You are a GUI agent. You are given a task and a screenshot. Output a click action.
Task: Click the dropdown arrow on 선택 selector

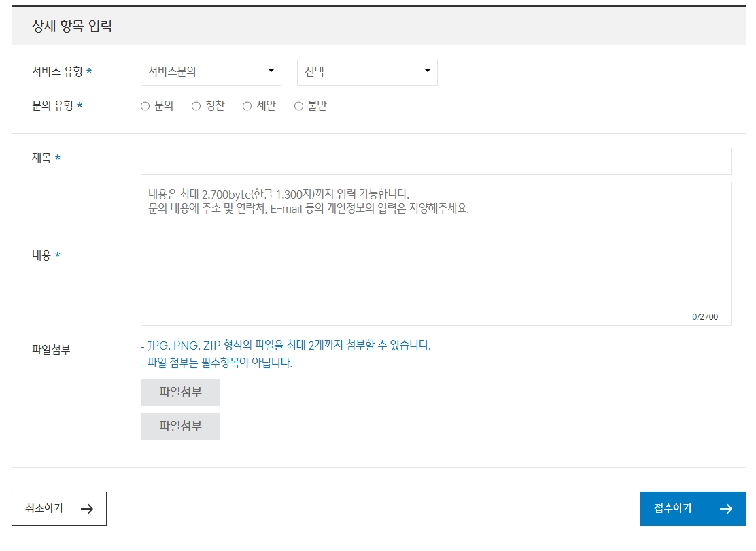pos(428,71)
